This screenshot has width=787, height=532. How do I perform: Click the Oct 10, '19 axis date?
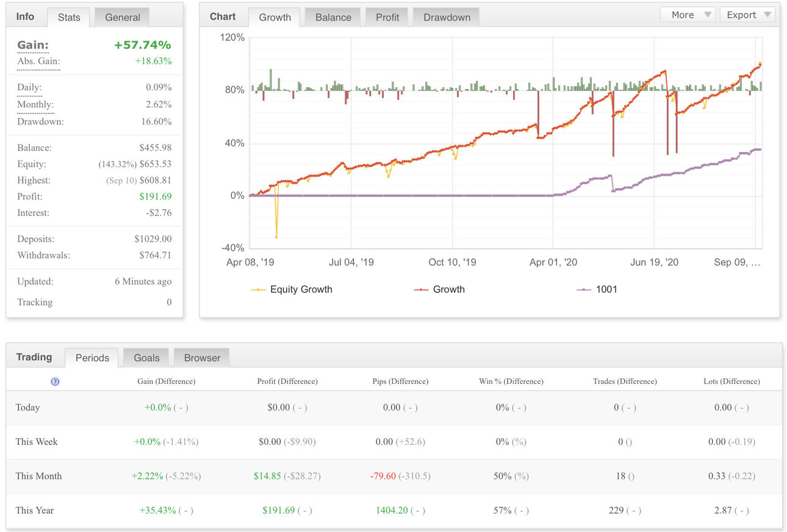452,262
